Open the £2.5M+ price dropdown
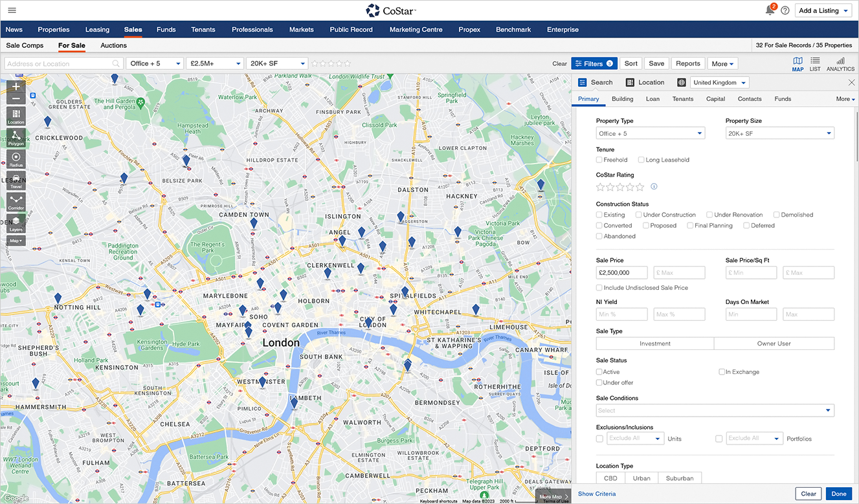859x504 pixels. (x=214, y=63)
